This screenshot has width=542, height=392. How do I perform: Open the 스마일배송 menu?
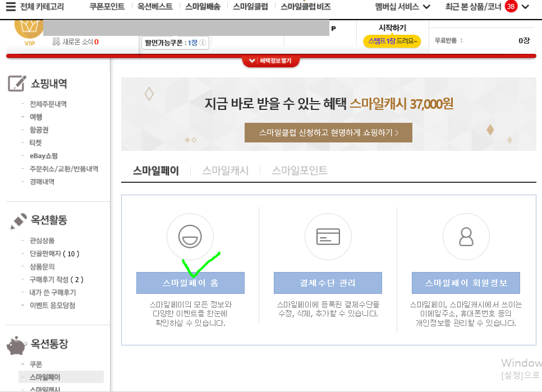203,7
